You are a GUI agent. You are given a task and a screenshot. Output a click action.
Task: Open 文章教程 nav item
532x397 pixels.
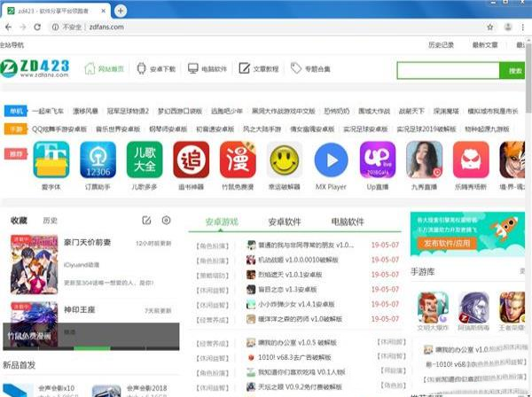click(259, 69)
